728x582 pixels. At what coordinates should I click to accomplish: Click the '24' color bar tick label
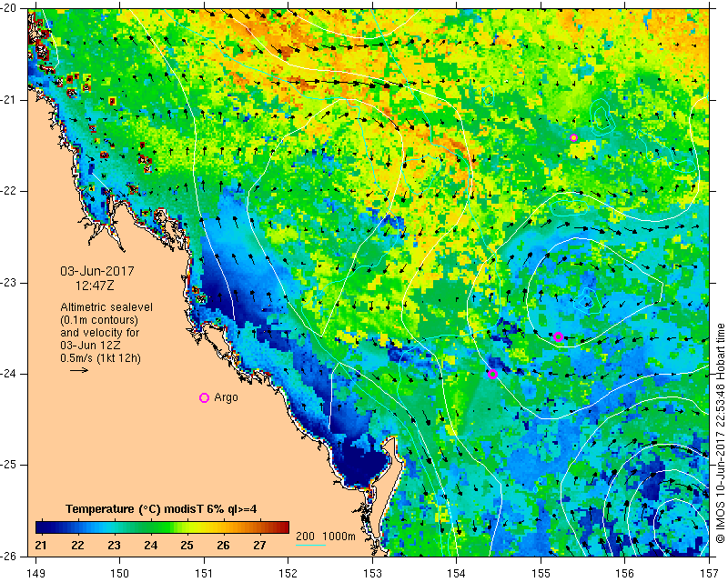click(x=150, y=545)
